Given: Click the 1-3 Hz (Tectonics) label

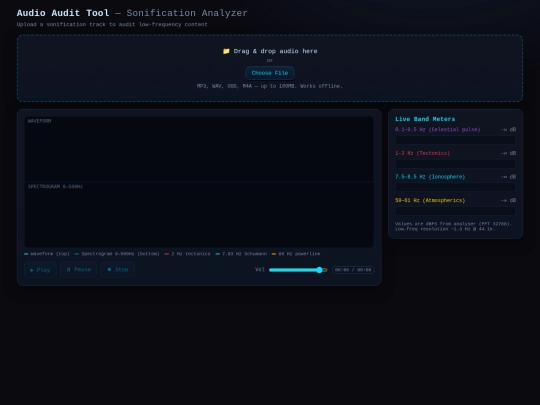Looking at the screenshot, I should [422, 153].
